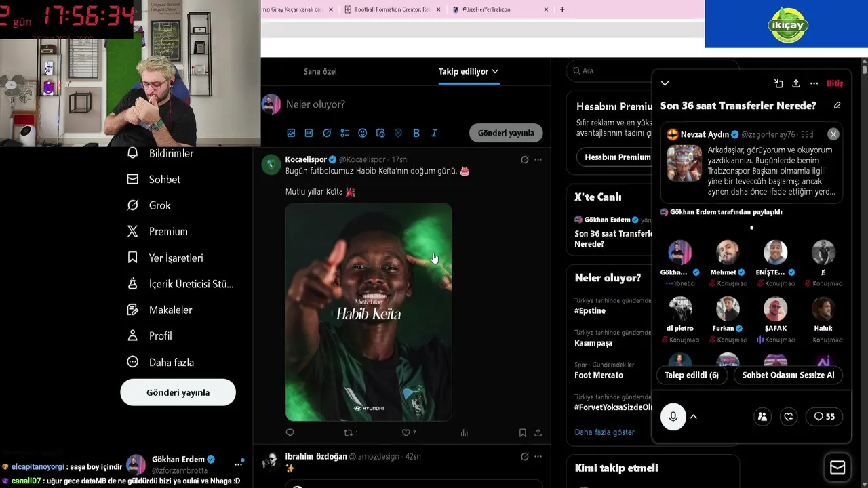Screen dimensions: 868x488
Task: Open ŞAFAK speaker avatar in Space
Action: click(775, 308)
